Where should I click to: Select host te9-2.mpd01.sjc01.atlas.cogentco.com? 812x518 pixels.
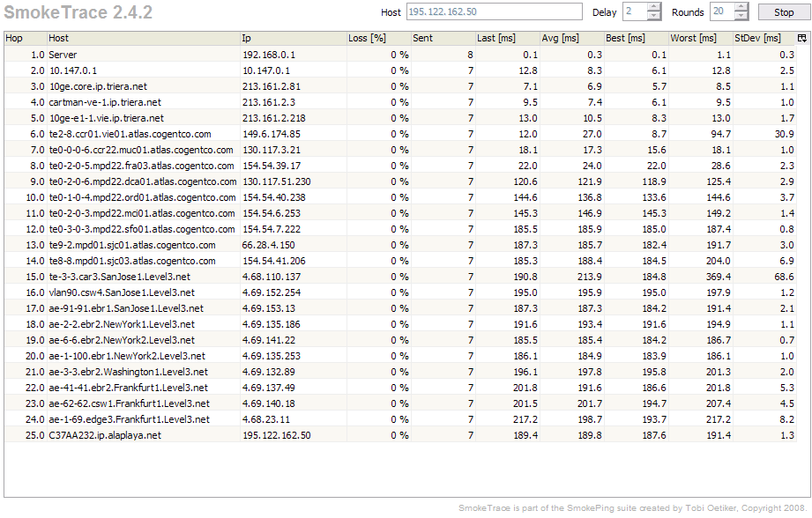[x=132, y=245]
